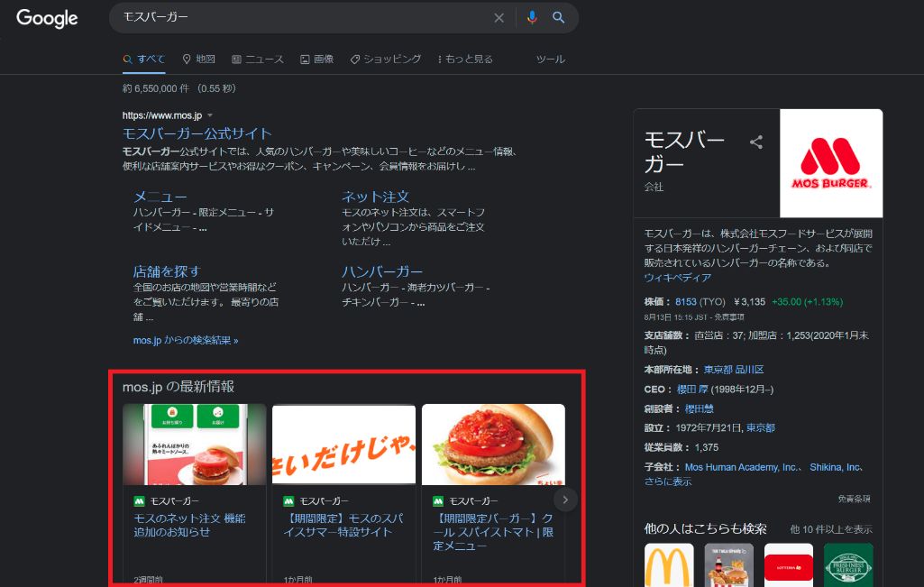Screen dimensions: 924x587
Task: Clear the search box with the X icon
Action: coord(499,17)
